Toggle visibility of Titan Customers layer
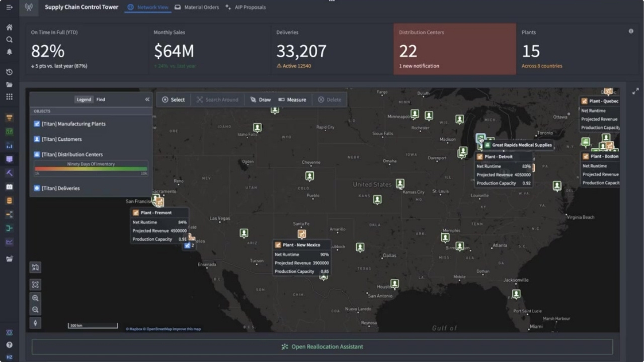The height and width of the screenshot is (362, 644). [36, 139]
